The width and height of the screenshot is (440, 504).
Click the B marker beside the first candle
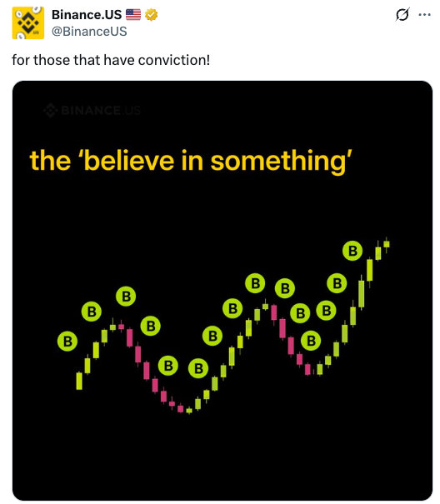(x=67, y=341)
